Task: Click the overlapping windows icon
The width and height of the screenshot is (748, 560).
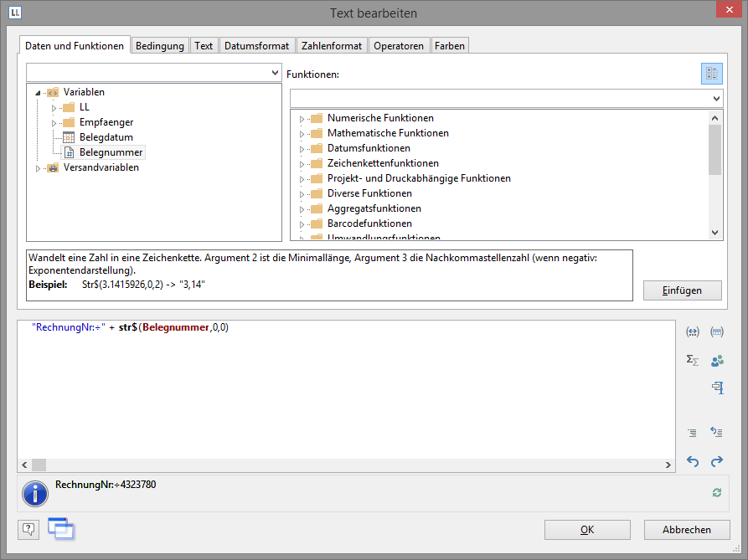Action: pos(60,528)
